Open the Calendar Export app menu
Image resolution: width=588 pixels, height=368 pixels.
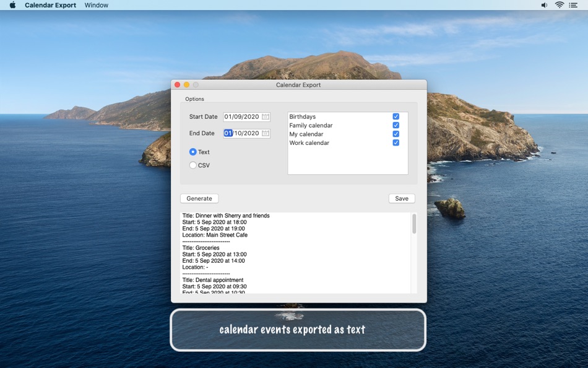pos(51,5)
